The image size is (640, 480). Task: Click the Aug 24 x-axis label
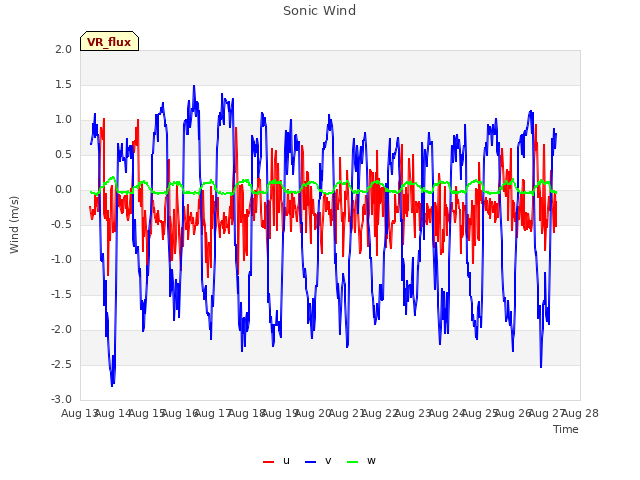point(447,413)
